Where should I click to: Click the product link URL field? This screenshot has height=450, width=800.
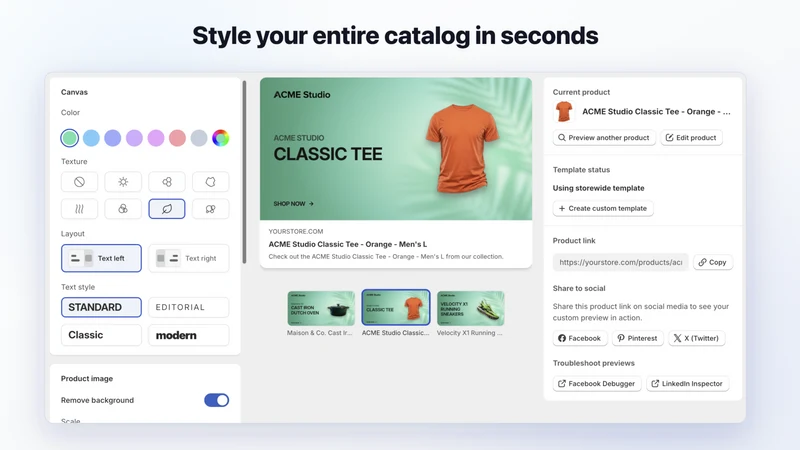point(620,262)
